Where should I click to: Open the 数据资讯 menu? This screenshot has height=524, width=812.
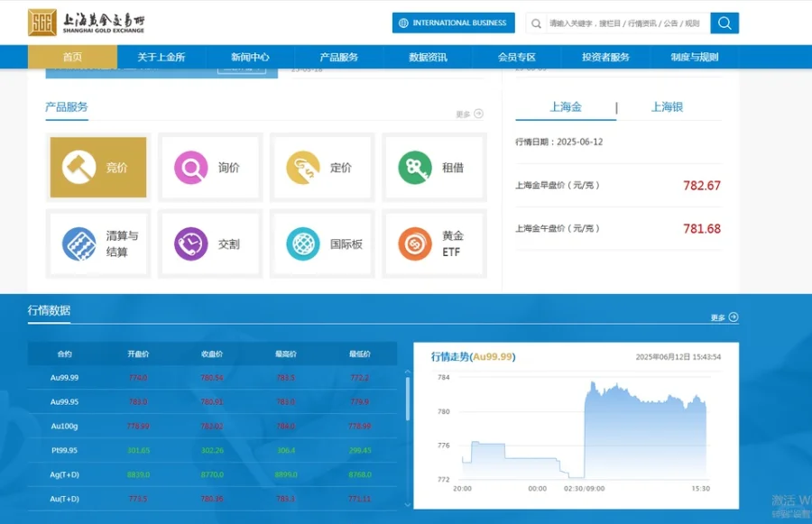(428, 57)
